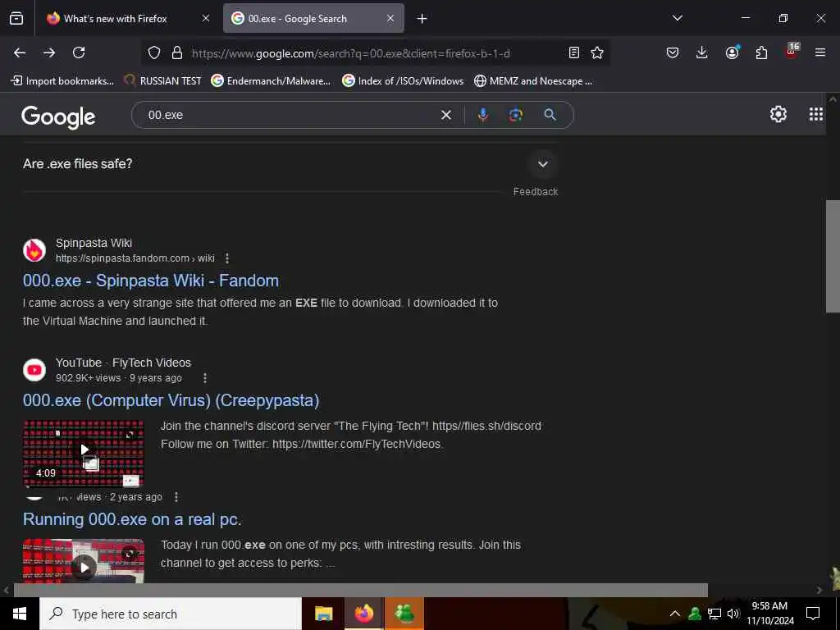Focus the Firefox address bar URL
The height and width of the screenshot is (630, 840).
tap(351, 53)
